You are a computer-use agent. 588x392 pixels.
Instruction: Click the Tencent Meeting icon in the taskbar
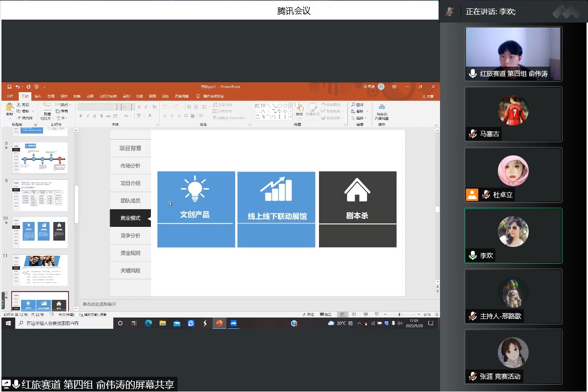[x=233, y=323]
